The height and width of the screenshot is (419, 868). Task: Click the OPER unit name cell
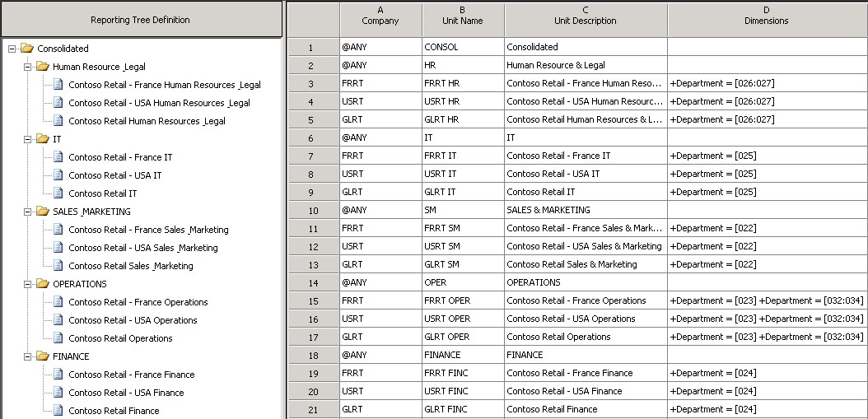point(464,283)
